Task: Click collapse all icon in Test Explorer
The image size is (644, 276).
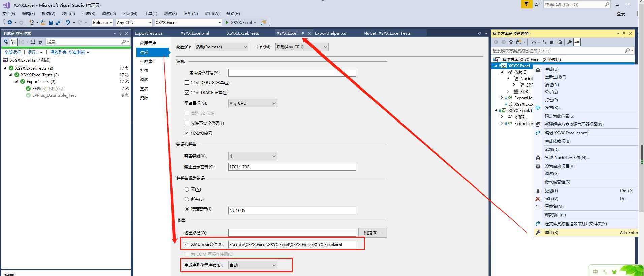Action: pyautogui.click(x=40, y=42)
